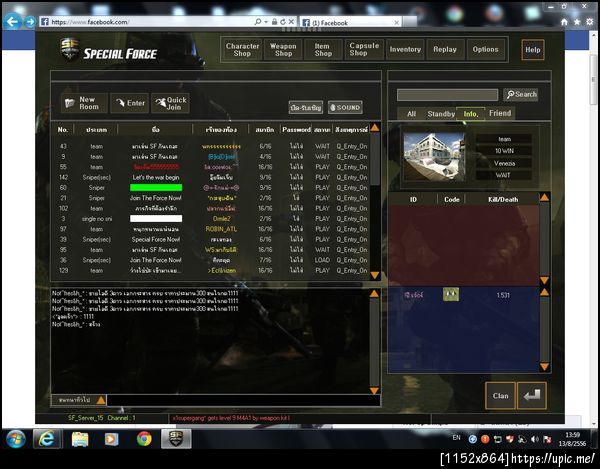Toggle the Thai invite on/off button left of SOUND
Screen dimensions: 600x469
tap(306, 107)
